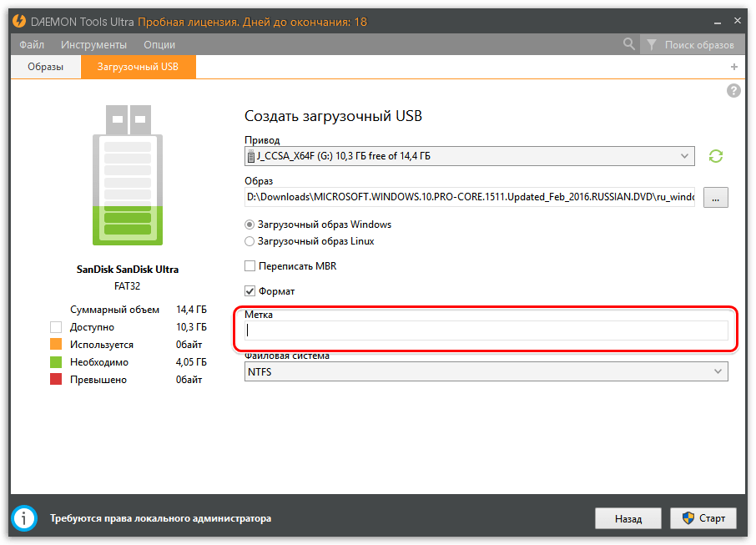Add a new tab with plus icon
Image resolution: width=756 pixels, height=545 pixels.
[x=734, y=67]
